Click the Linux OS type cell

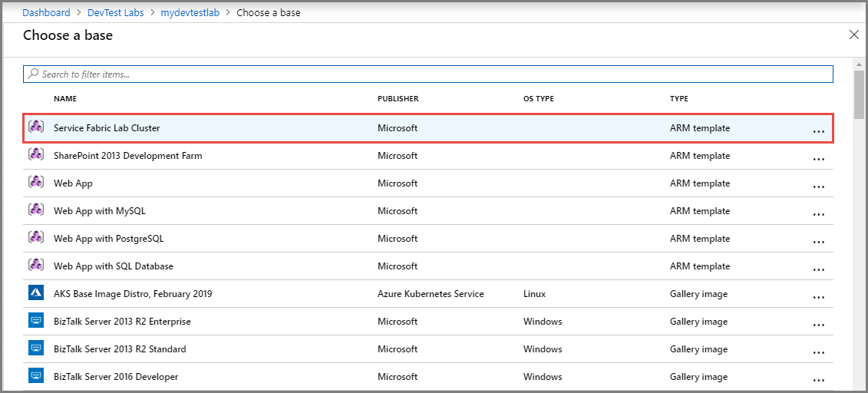535,294
